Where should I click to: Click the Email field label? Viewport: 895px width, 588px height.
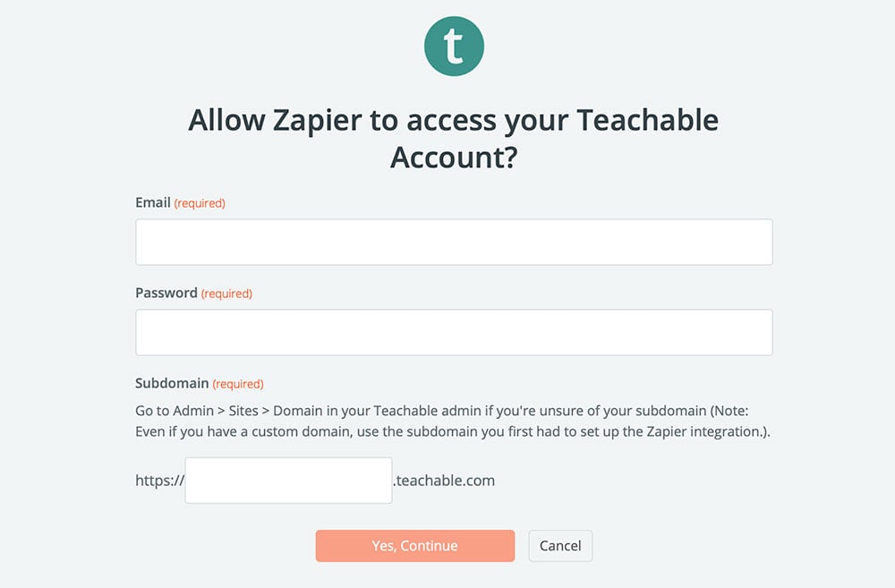(x=153, y=203)
